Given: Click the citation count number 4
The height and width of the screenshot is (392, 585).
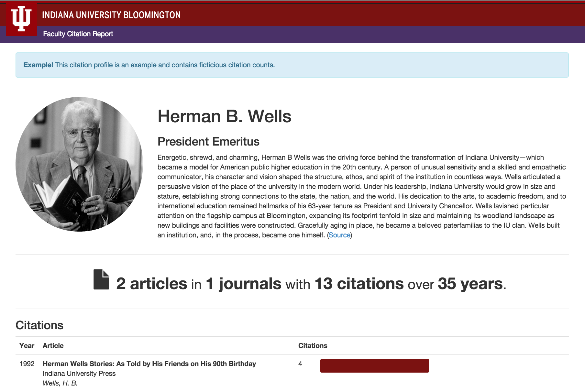Looking at the screenshot, I should tap(300, 364).
